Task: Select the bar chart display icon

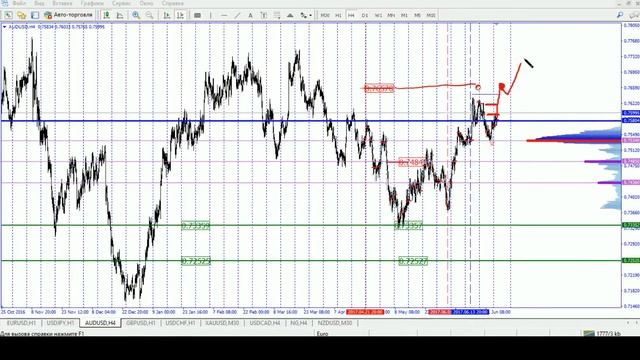Action: tap(107, 15)
